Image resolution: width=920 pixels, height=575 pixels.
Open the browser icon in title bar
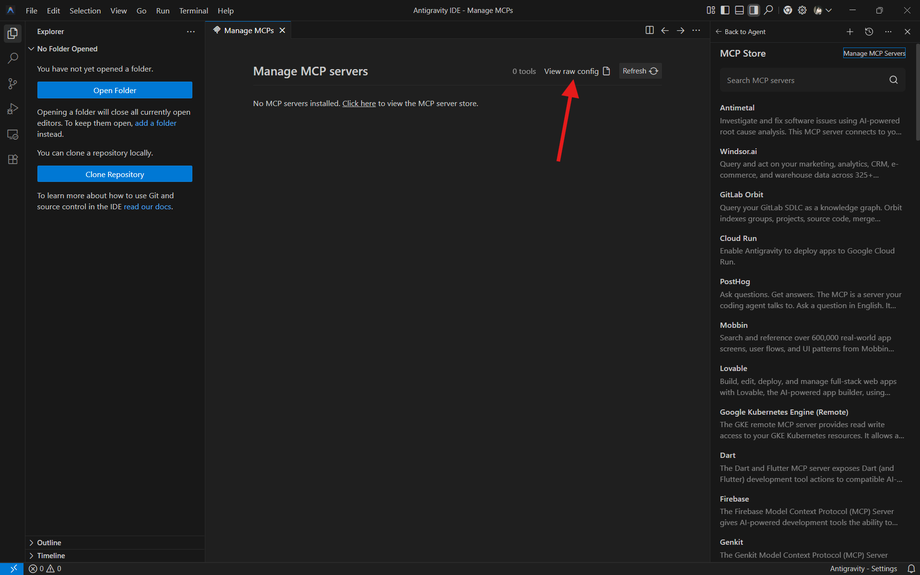(787, 11)
